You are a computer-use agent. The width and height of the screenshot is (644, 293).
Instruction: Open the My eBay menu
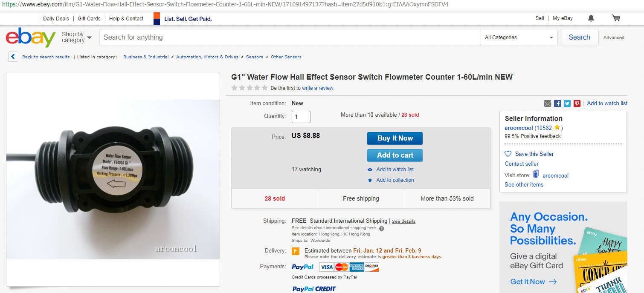(x=563, y=18)
